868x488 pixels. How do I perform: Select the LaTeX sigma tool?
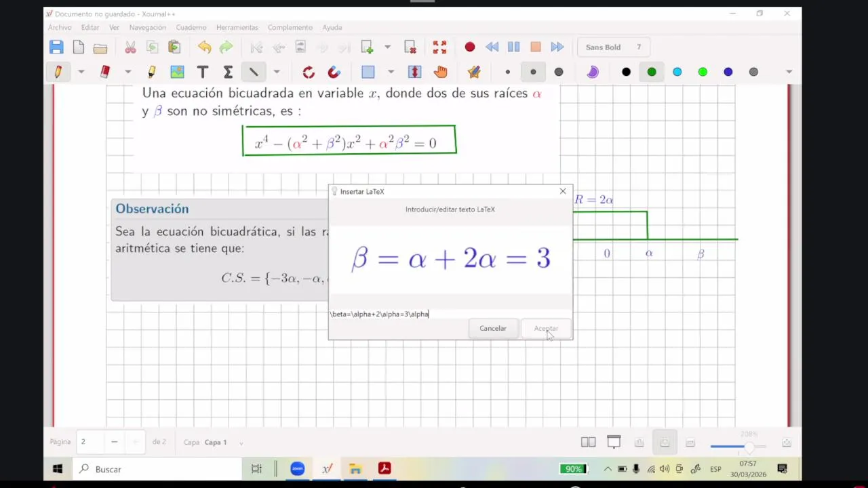coord(228,72)
